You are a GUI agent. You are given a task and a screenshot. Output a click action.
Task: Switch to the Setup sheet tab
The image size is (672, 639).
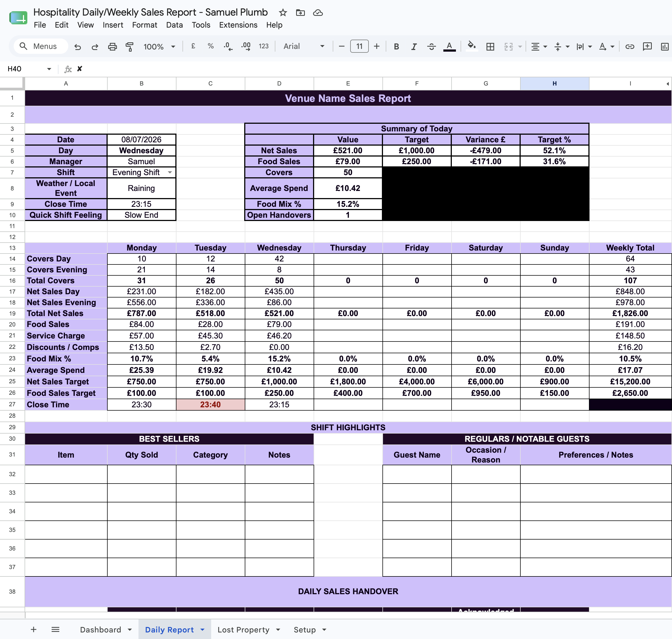[x=305, y=630]
